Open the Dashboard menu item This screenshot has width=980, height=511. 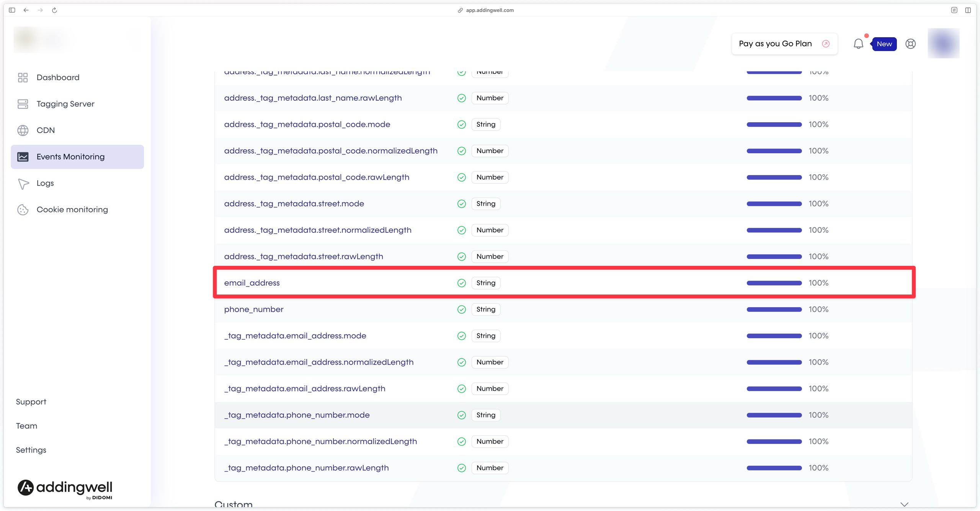(x=77, y=77)
